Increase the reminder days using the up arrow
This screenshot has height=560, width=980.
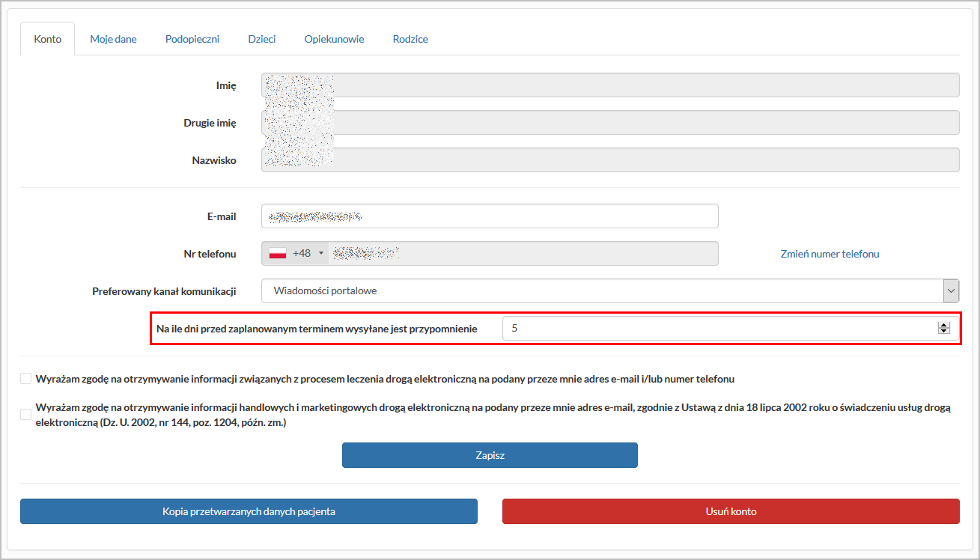(943, 325)
